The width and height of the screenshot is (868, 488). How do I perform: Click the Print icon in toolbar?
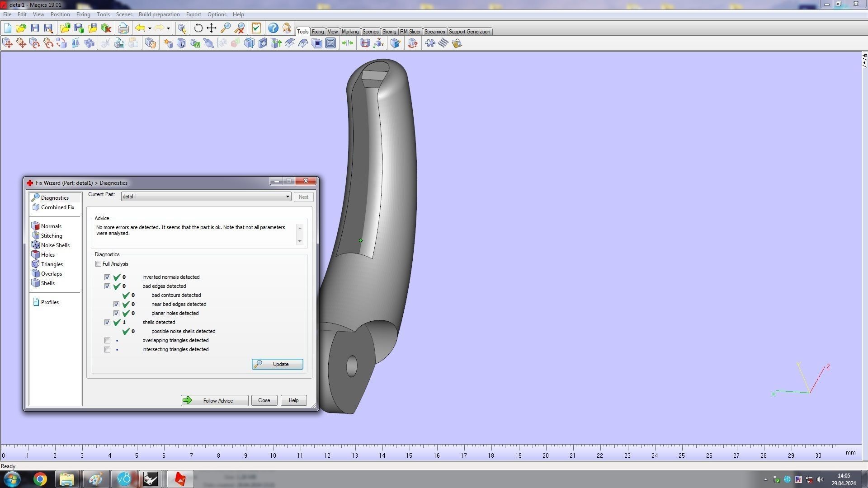pos(123,28)
